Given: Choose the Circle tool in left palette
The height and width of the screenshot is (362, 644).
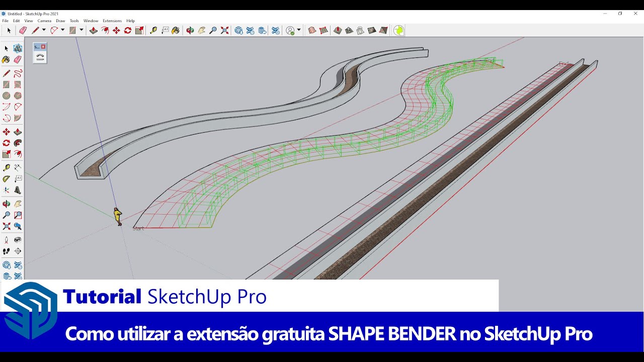Looking at the screenshot, I should tap(7, 96).
